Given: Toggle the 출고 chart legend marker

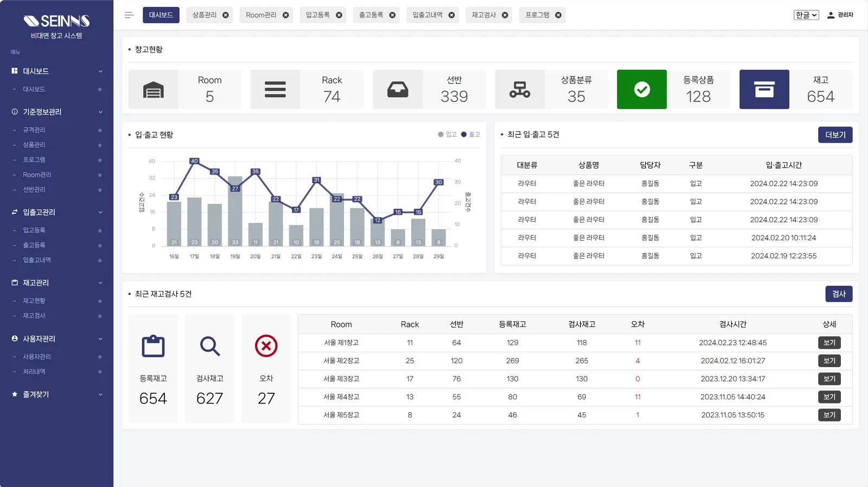Looking at the screenshot, I should tap(464, 134).
